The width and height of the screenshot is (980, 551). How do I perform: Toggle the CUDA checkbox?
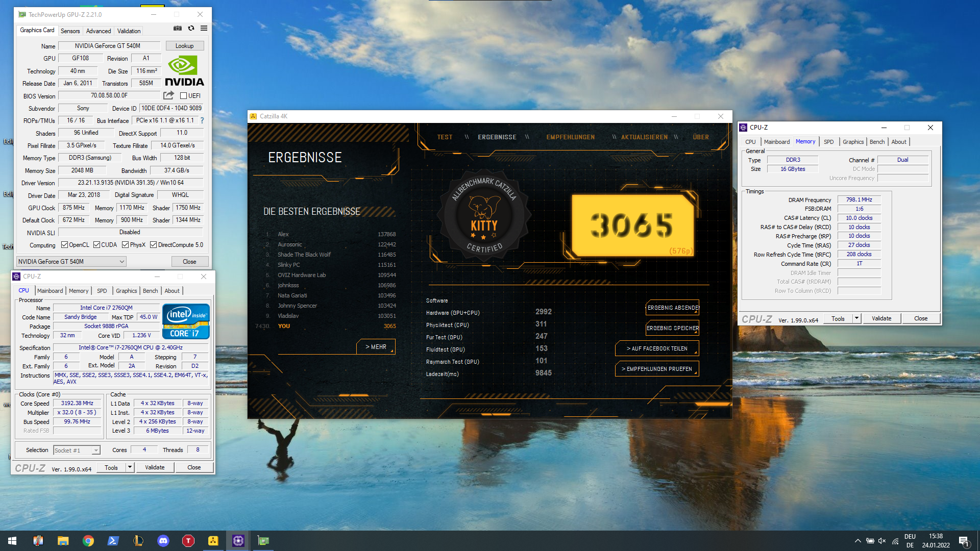click(96, 245)
